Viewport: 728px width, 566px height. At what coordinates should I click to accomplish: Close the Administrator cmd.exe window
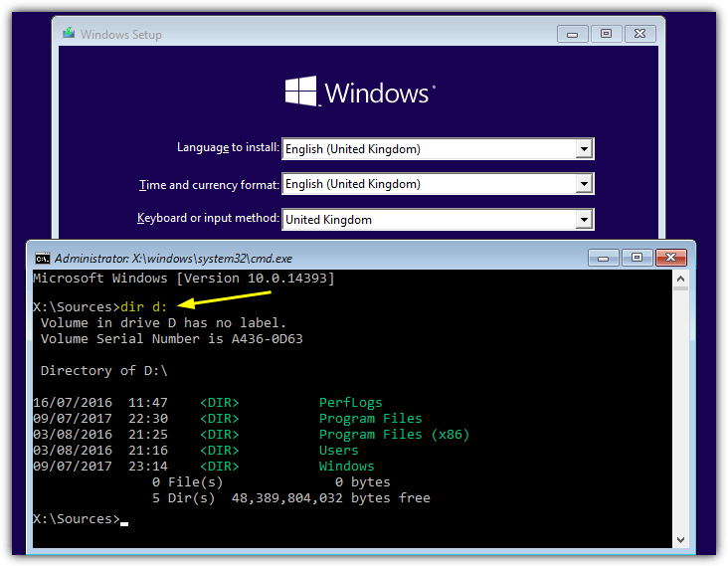point(671,258)
